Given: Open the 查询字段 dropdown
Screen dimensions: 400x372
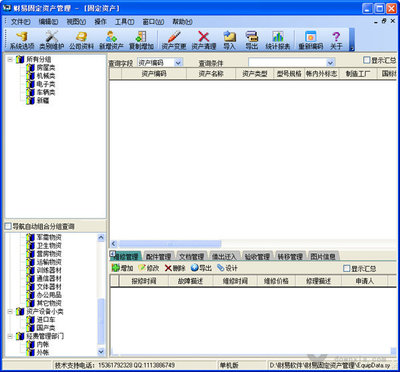Looking at the screenshot, I should [178, 63].
